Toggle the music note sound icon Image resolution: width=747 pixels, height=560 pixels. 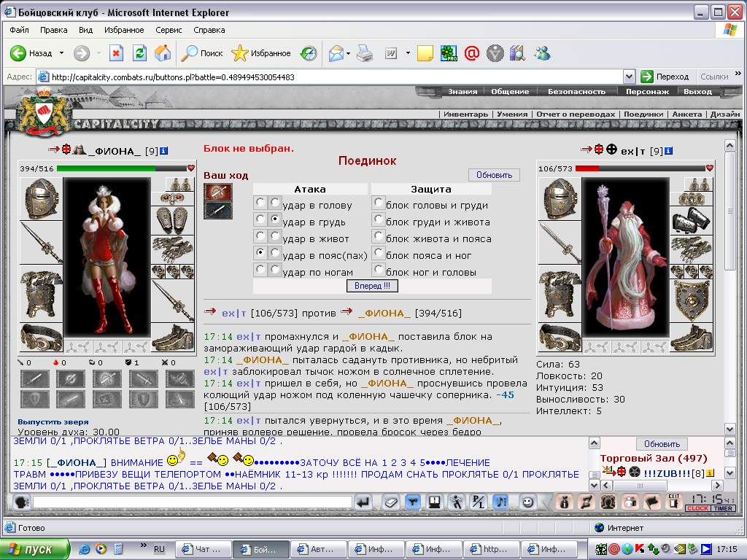[x=500, y=502]
